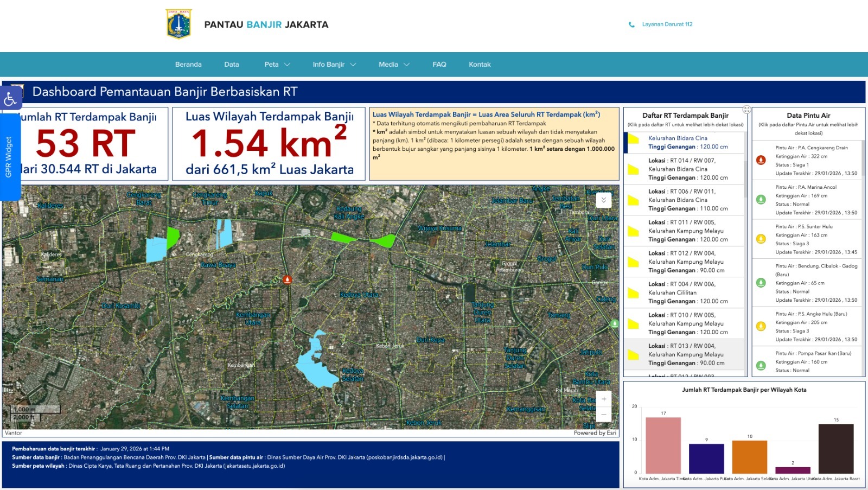The height and width of the screenshot is (490, 868).
Task: Open the Media dropdown menu
Action: 393,64
